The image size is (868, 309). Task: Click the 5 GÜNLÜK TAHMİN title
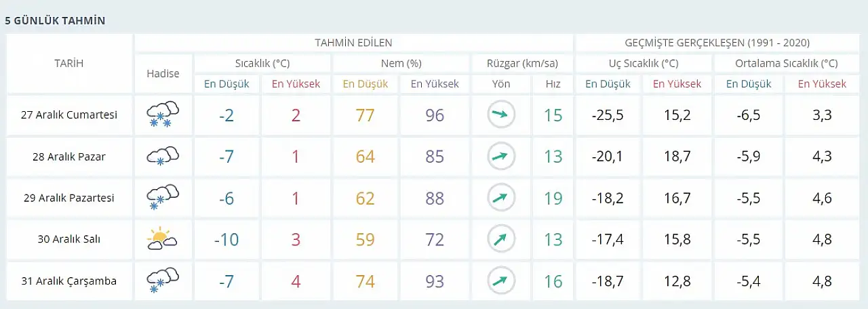[55, 20]
